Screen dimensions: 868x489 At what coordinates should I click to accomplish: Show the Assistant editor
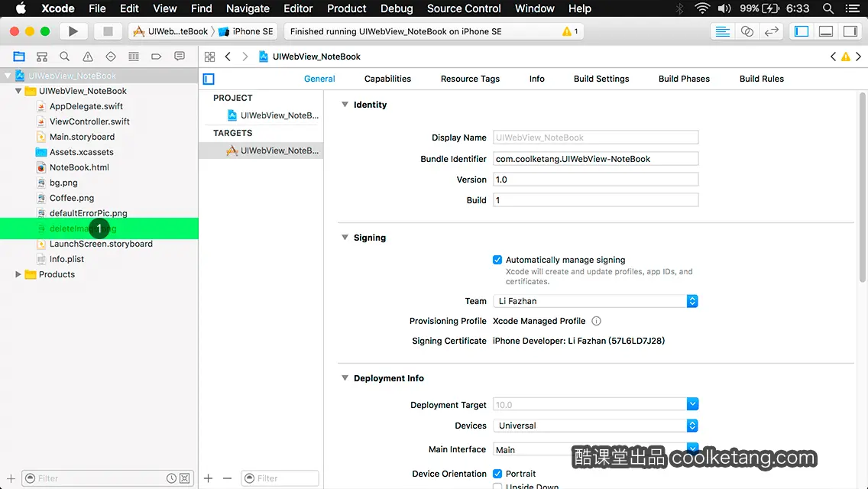coord(747,31)
